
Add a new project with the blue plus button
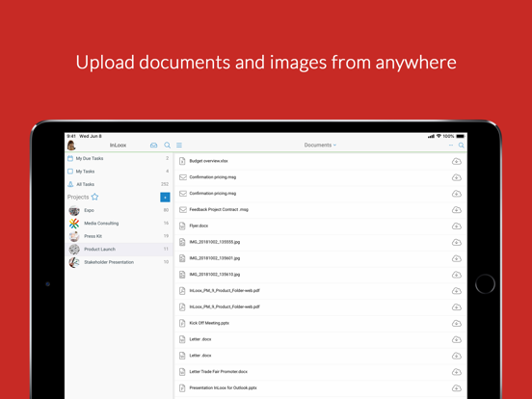point(165,198)
